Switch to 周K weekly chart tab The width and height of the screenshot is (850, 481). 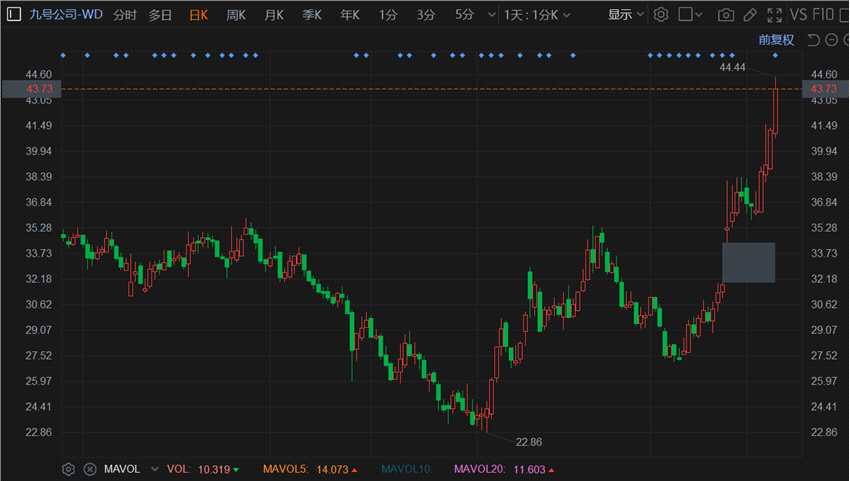coord(236,15)
